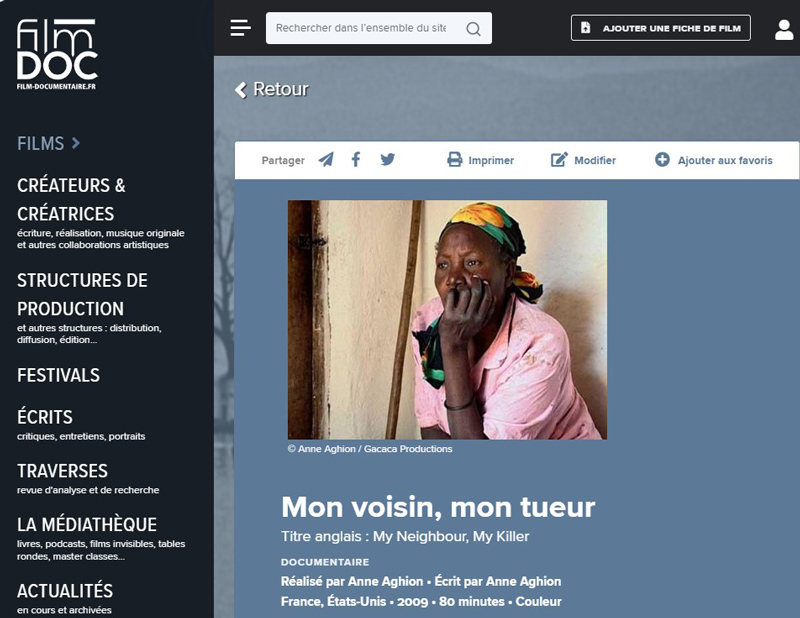Screen dimensions: 800x618
Task: Go back using the Retour chevron
Action: tap(240, 90)
